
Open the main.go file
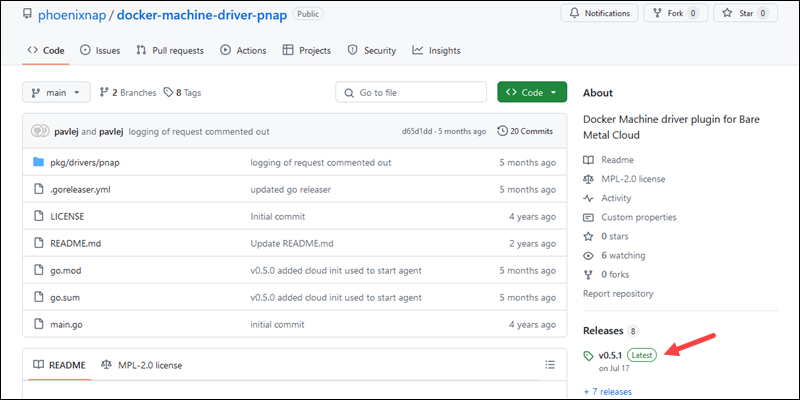tap(66, 324)
